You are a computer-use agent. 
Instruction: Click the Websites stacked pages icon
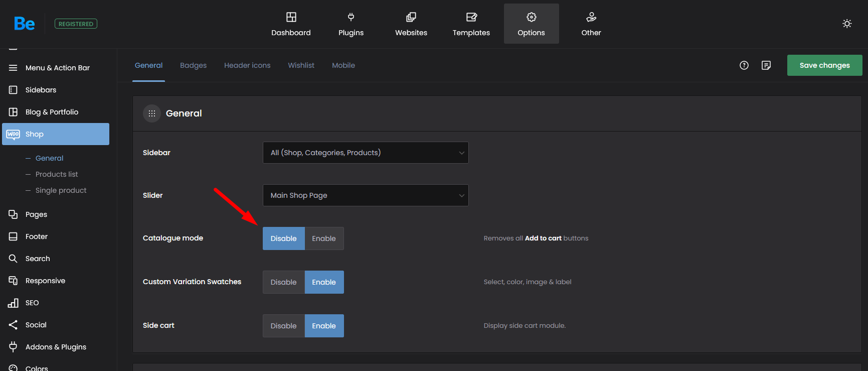[411, 17]
